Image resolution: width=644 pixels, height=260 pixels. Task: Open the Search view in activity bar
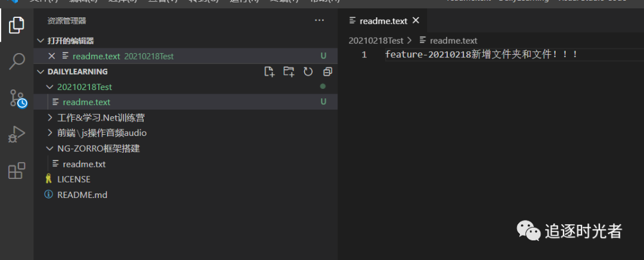coord(17,61)
